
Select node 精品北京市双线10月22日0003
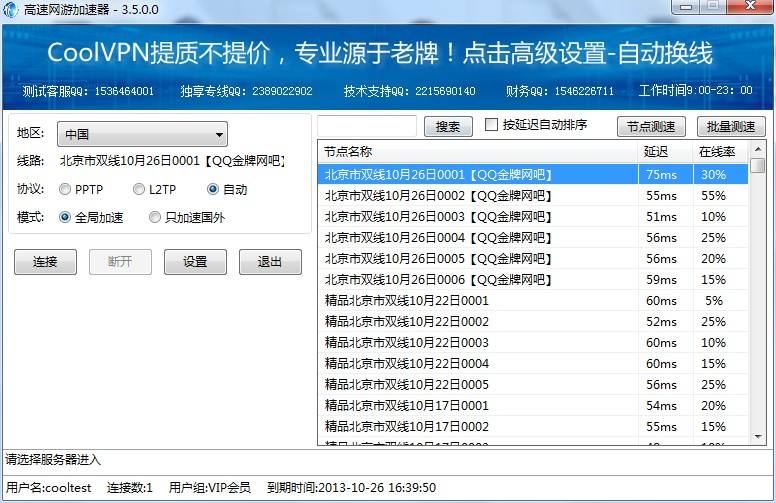click(533, 343)
